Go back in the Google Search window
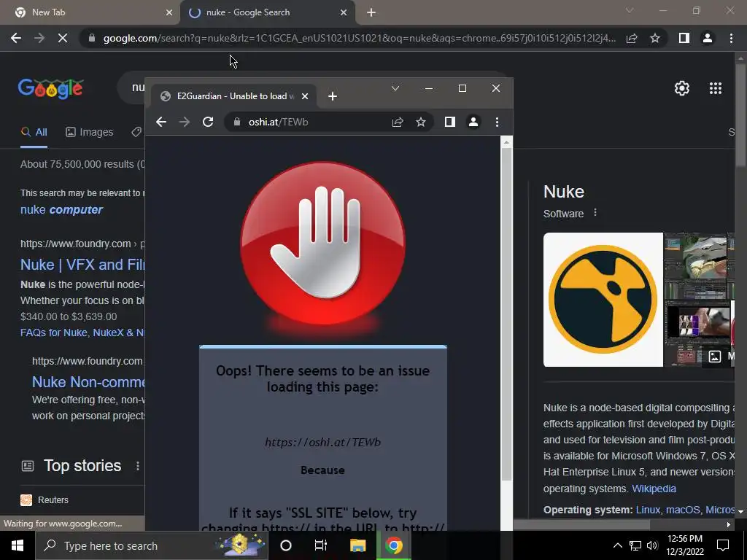747x560 pixels. tap(16, 38)
